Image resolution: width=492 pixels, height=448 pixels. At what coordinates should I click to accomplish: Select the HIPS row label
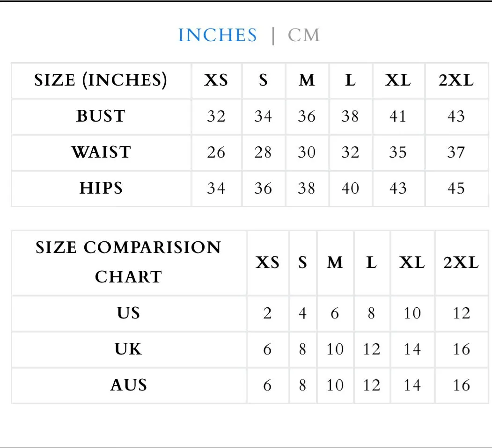(x=101, y=188)
